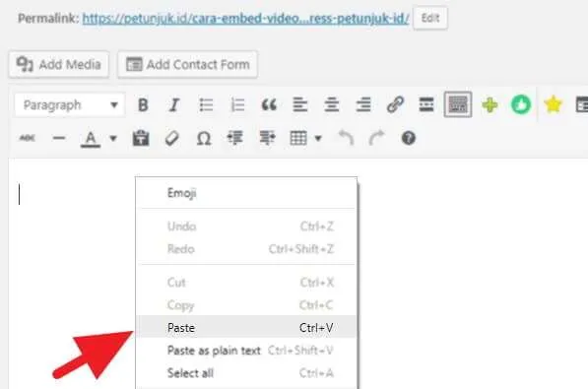This screenshot has height=389, width=588.
Task: Open the petunjuk.id permalink URL
Action: [245, 19]
